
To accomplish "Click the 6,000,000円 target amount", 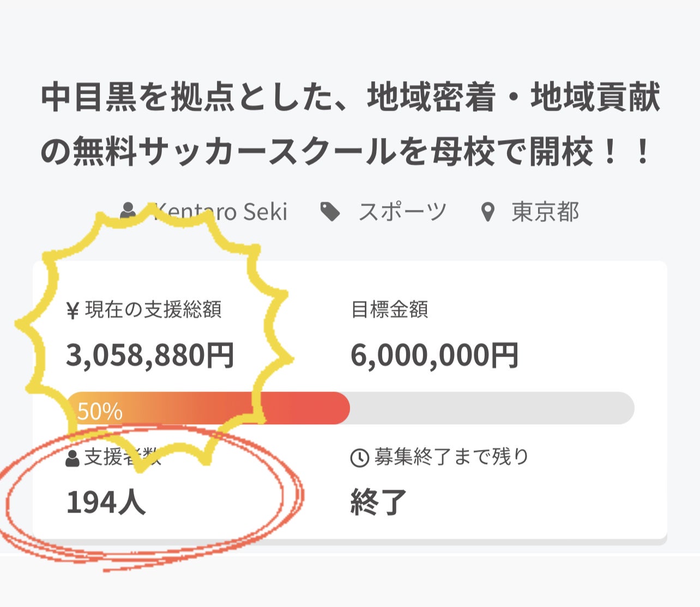I will click(x=434, y=355).
